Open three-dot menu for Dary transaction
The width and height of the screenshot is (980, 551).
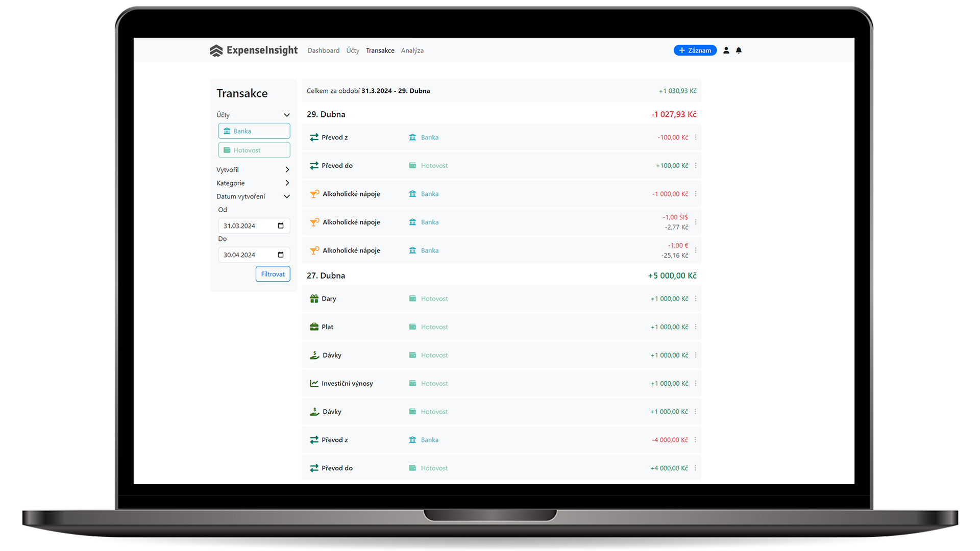coord(696,299)
